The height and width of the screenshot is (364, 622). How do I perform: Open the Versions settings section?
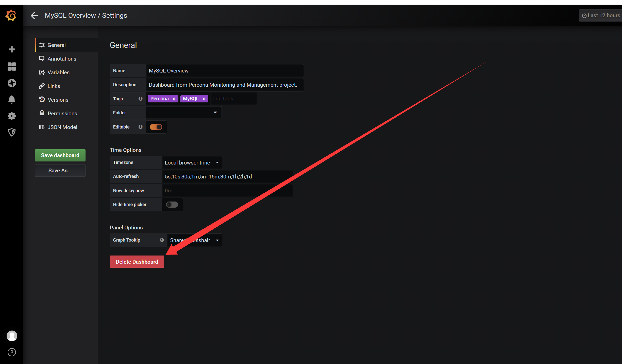(x=66, y=100)
